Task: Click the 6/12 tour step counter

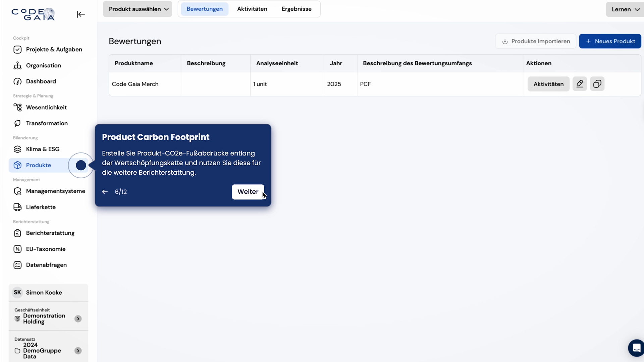Action: coord(121,192)
